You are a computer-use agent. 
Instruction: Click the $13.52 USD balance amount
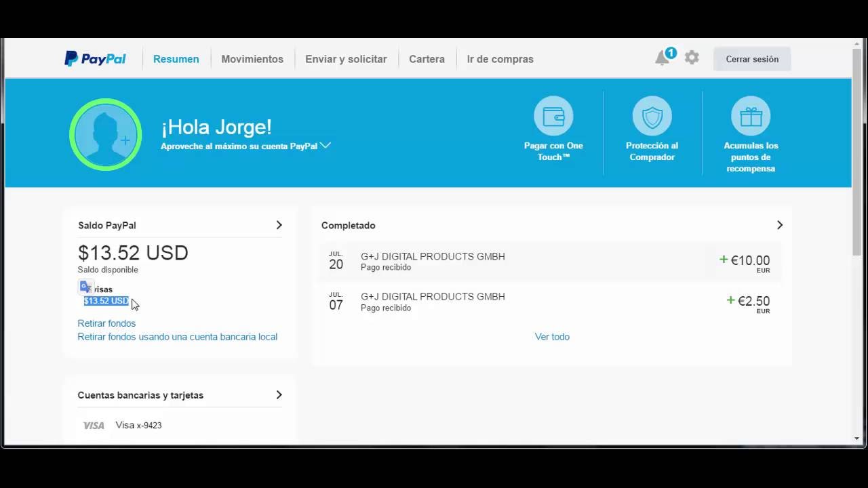tap(133, 253)
